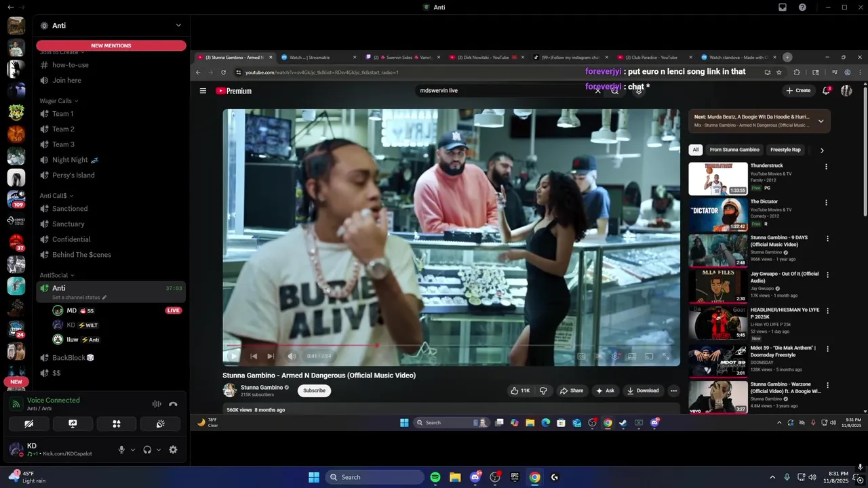This screenshot has height=488, width=868.
Task: Click the pencil icon to set channel status
Action: 104,298
